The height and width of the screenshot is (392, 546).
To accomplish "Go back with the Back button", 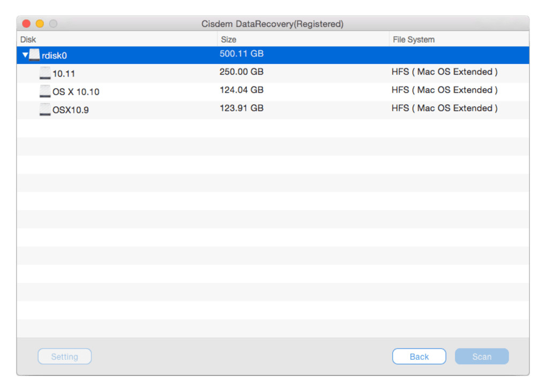I will tap(419, 357).
